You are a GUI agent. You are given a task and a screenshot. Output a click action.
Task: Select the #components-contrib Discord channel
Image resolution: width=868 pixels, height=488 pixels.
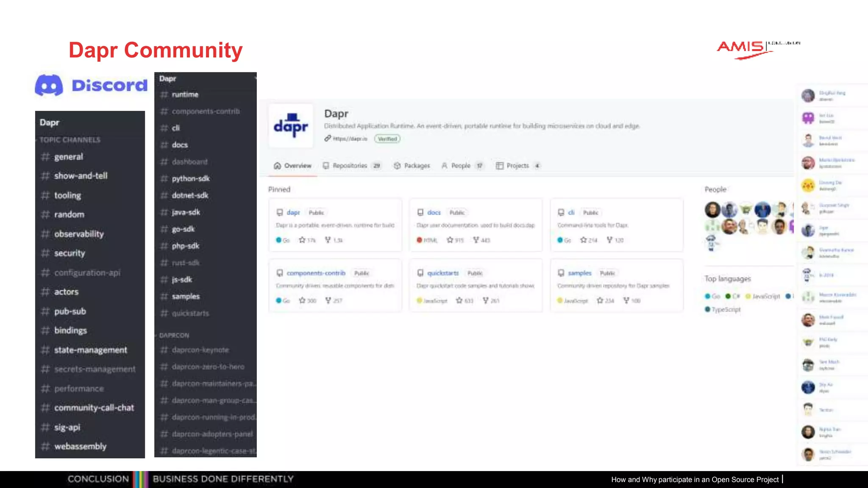pyautogui.click(x=206, y=111)
